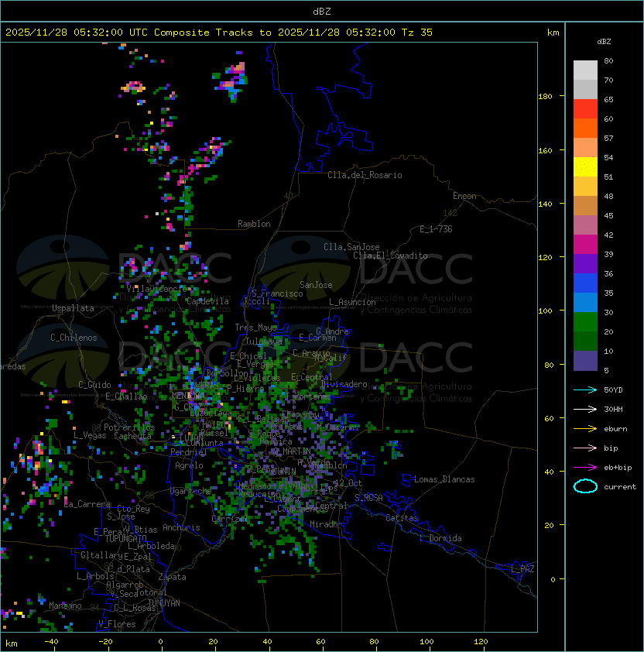This screenshot has width=644, height=652.
Task: Click the cyan 50YD arrow icon
Action: [x=585, y=389]
